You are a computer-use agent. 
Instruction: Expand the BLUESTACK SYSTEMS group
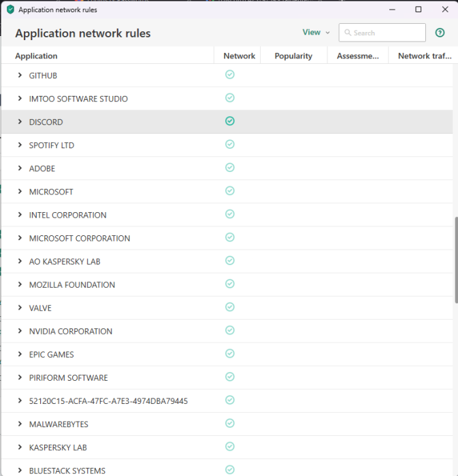click(20, 471)
